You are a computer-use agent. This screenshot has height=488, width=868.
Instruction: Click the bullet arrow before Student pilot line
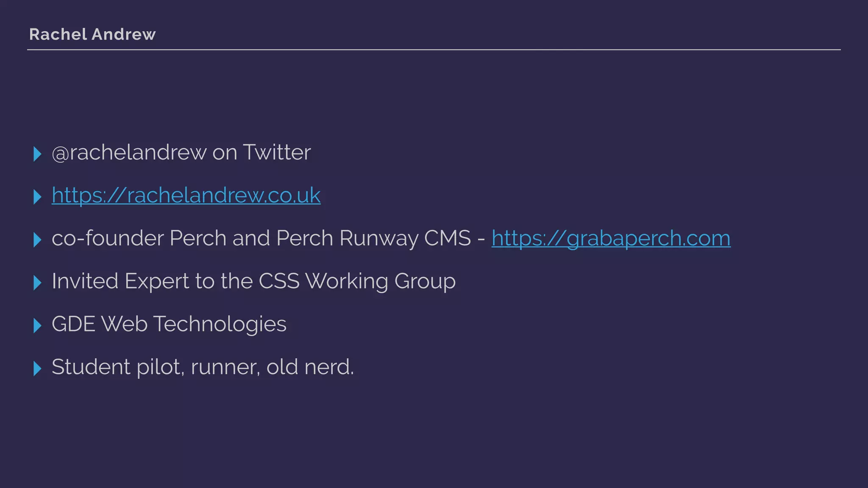pyautogui.click(x=37, y=368)
